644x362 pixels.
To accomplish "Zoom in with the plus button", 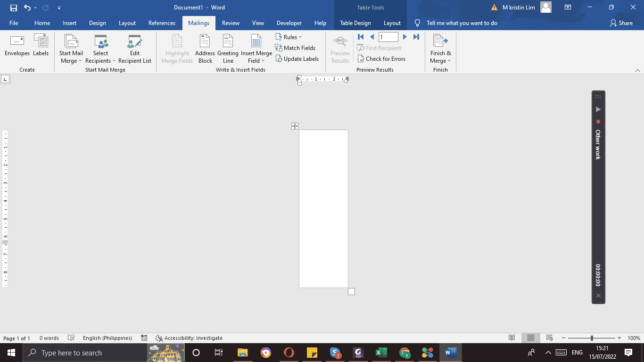I will tap(619, 338).
